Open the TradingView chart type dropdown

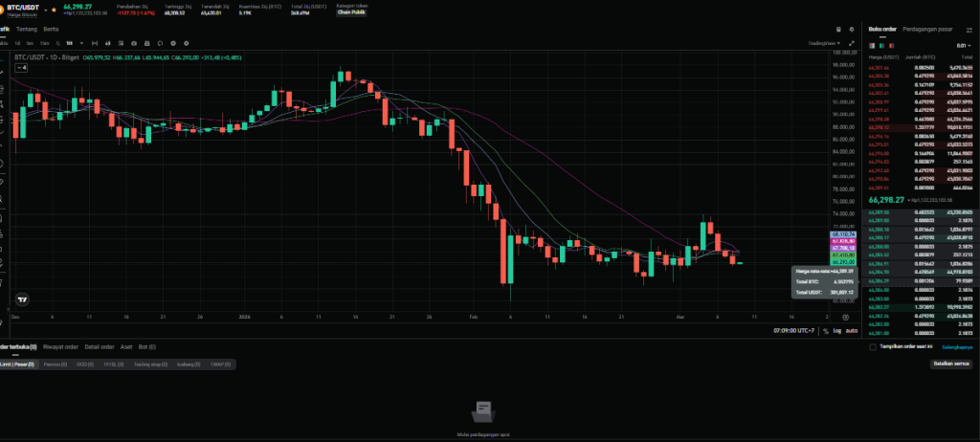tap(821, 44)
